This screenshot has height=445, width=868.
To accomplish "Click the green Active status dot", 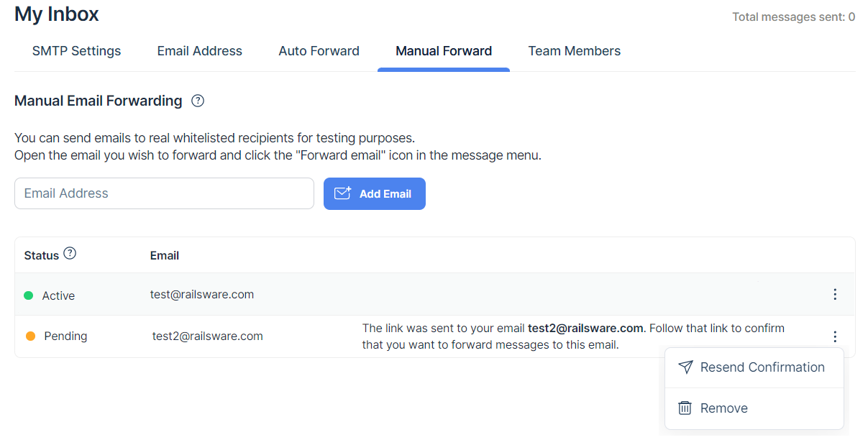I will 29,295.
